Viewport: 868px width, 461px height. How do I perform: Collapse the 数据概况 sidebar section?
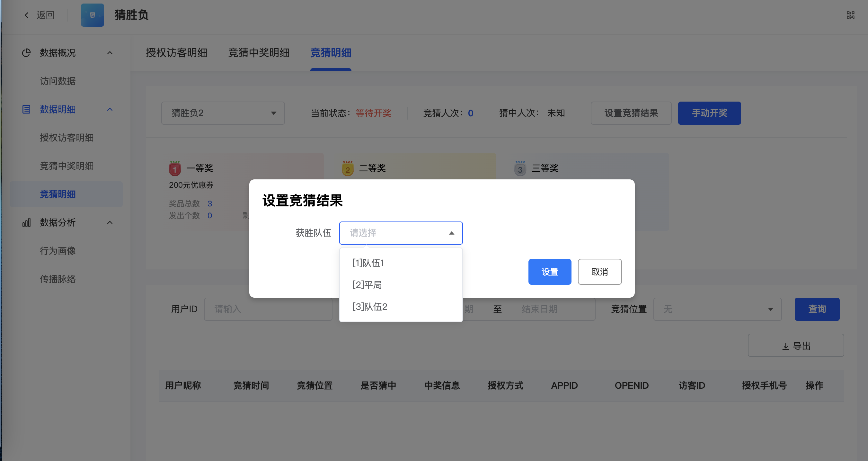[x=110, y=53]
